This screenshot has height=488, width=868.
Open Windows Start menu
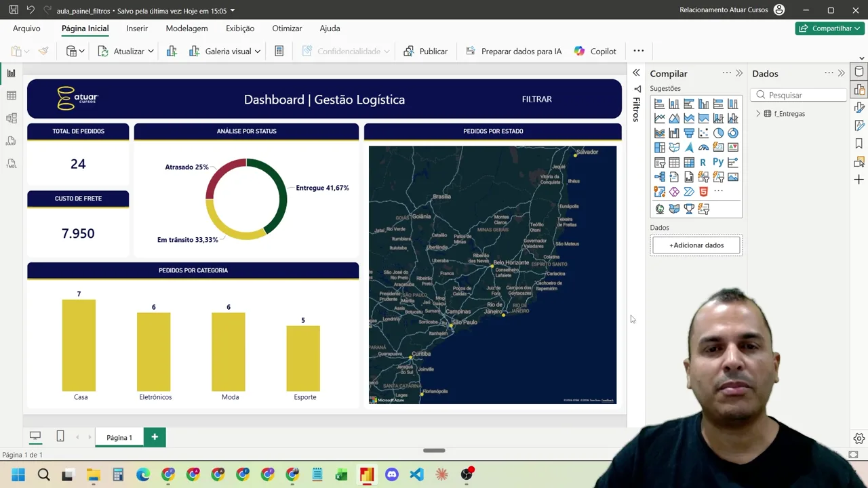[18, 474]
